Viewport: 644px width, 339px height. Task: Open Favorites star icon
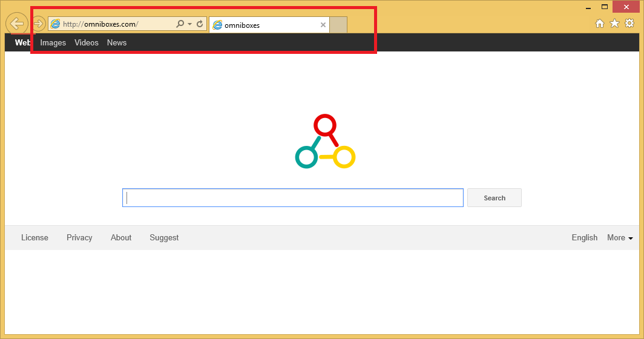[x=614, y=24]
